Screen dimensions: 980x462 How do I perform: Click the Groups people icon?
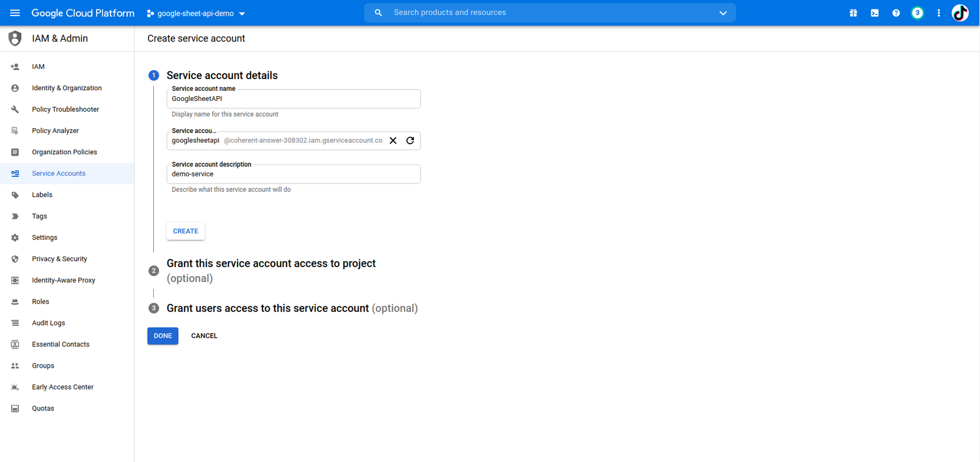pyautogui.click(x=15, y=366)
